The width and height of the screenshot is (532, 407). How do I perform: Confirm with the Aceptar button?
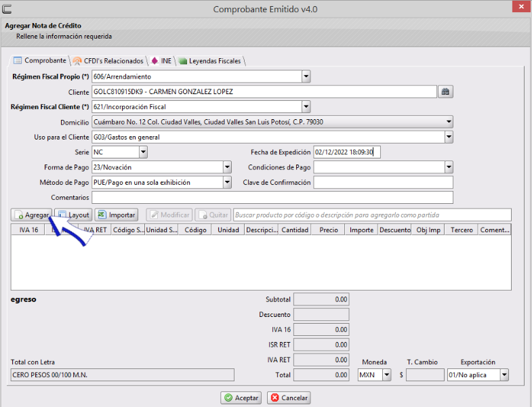tap(241, 398)
